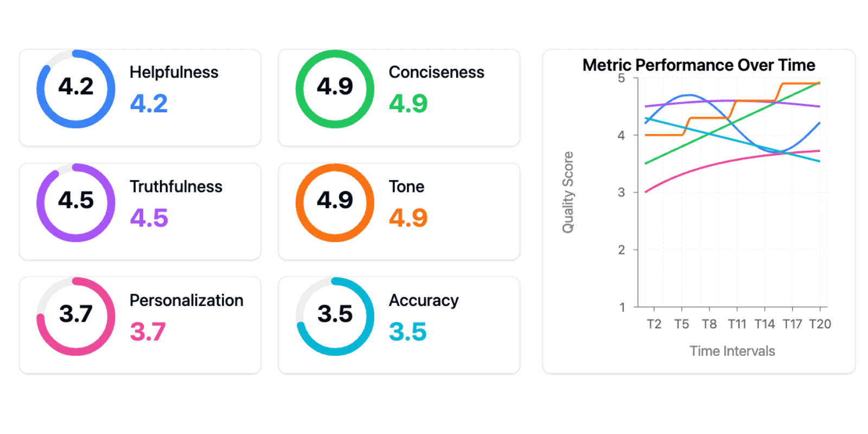The width and height of the screenshot is (868, 434).
Task: Click the Metric Performance Over Time title
Action: (x=699, y=65)
